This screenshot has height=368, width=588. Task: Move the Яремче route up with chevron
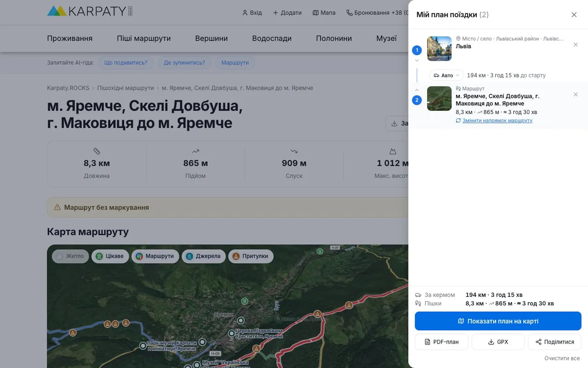pyautogui.click(x=417, y=90)
